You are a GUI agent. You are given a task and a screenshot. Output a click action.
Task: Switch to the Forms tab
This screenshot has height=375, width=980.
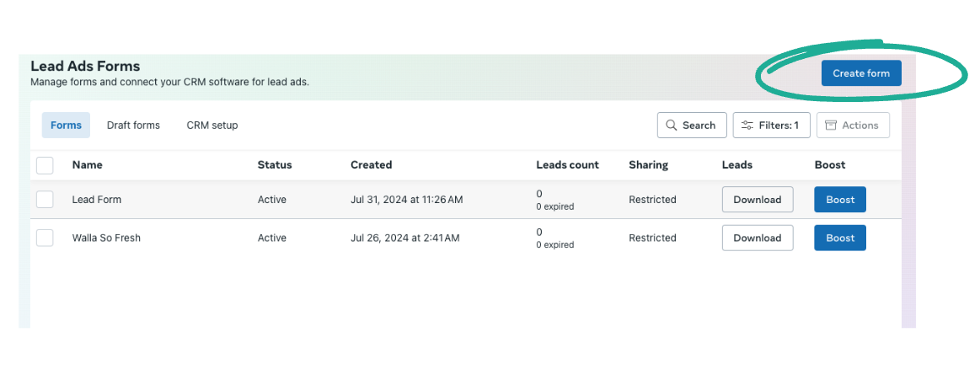point(66,126)
